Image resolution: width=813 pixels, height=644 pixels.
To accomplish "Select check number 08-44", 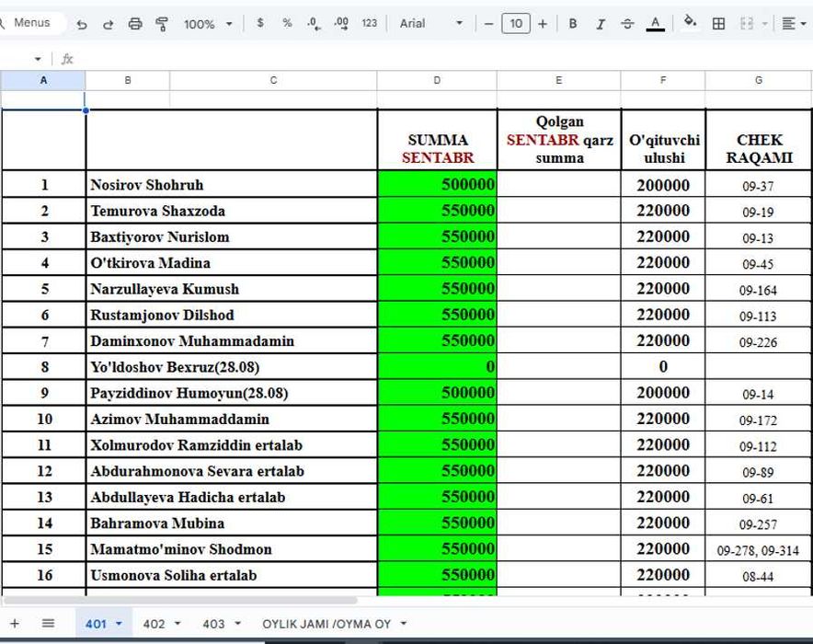I will coord(759,575).
